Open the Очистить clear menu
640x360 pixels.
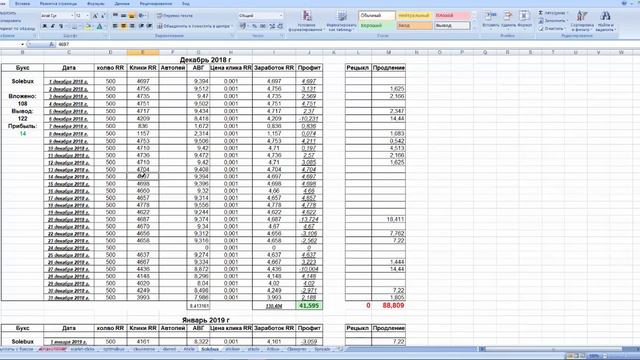(551, 29)
